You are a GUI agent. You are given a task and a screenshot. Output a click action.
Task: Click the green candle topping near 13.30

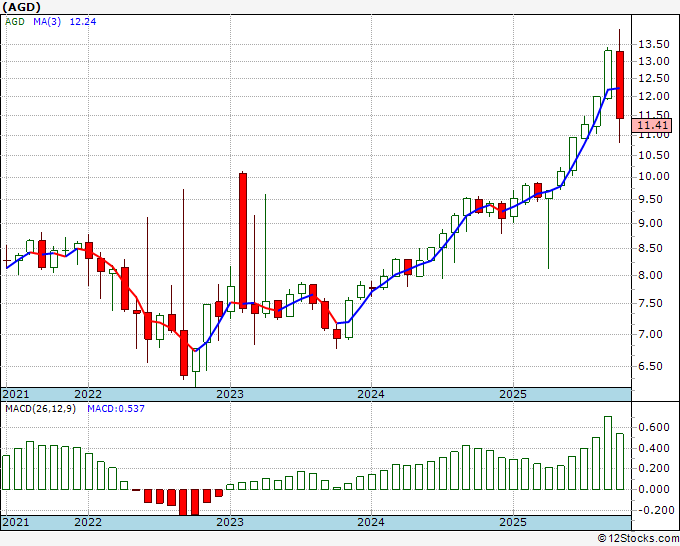608,75
